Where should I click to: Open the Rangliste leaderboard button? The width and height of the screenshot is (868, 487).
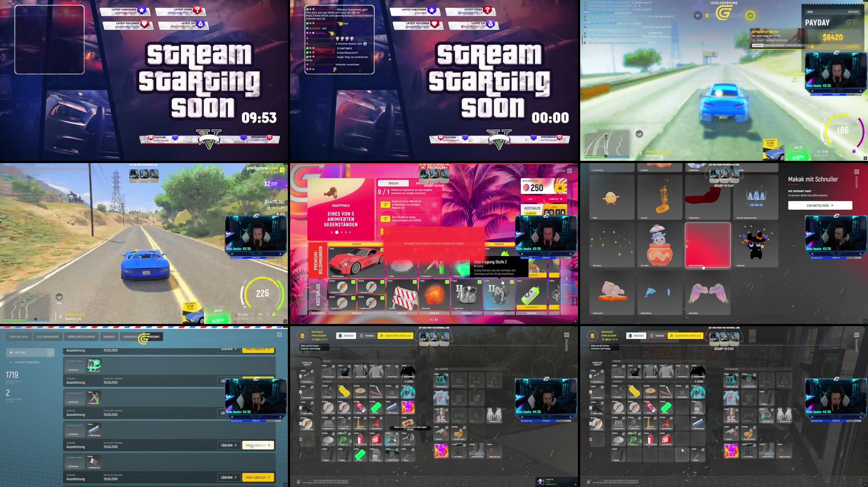point(555,199)
